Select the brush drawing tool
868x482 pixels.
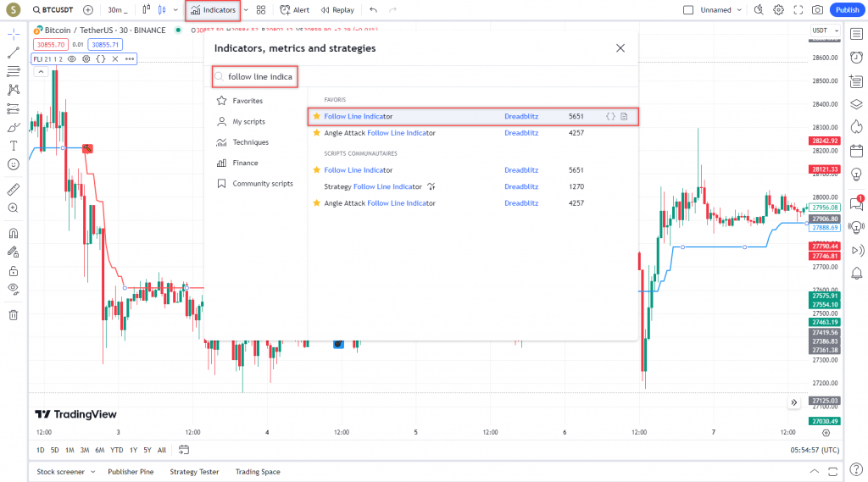pos(14,127)
